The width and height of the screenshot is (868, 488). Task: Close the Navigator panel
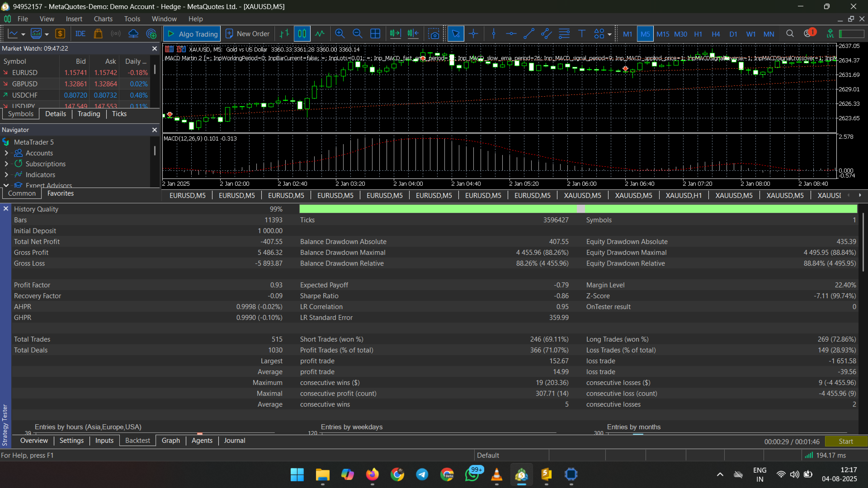[x=155, y=130]
